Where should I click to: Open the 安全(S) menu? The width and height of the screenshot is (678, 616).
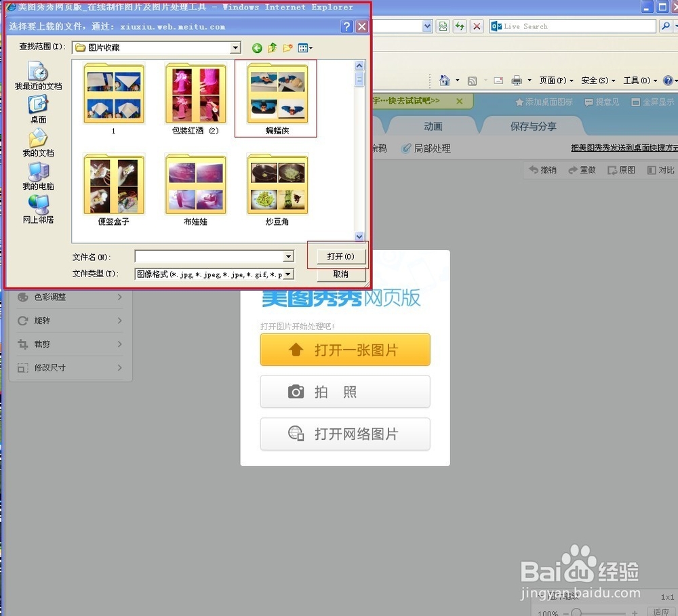(598, 81)
